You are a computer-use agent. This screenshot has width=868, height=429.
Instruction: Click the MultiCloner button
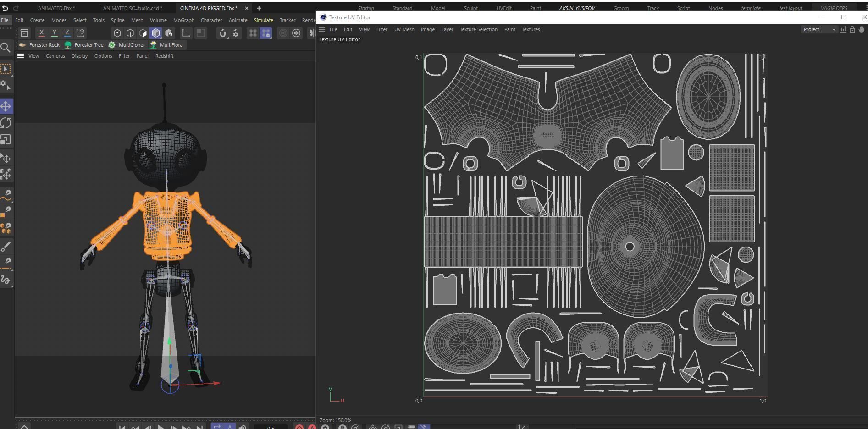coord(127,45)
